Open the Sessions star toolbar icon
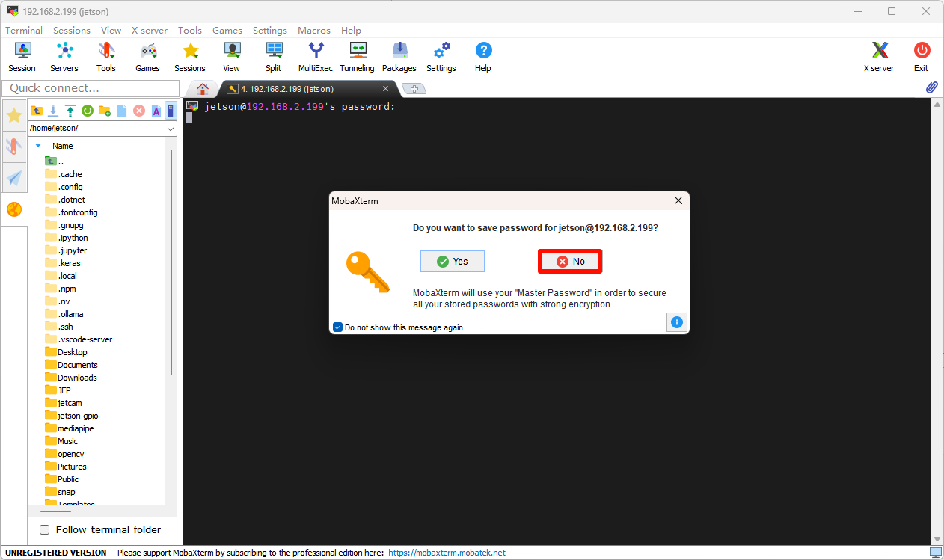The height and width of the screenshot is (560, 944). 190,57
